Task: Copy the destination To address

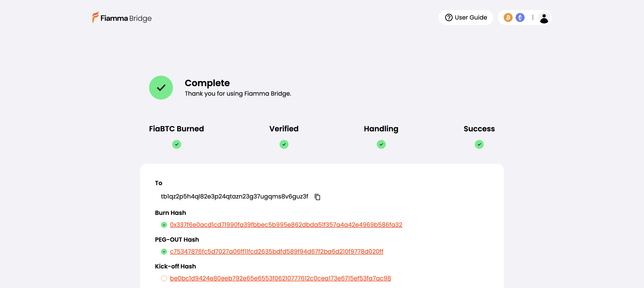Action: [317, 197]
